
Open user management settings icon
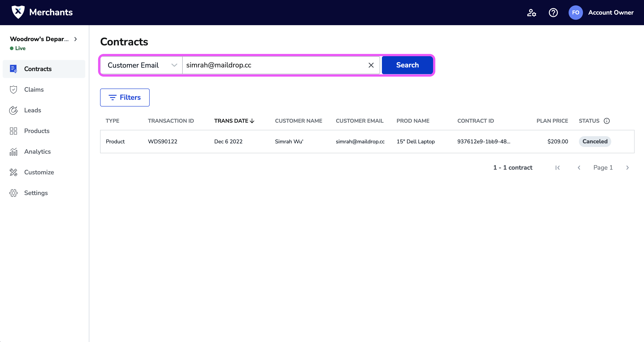tap(532, 13)
